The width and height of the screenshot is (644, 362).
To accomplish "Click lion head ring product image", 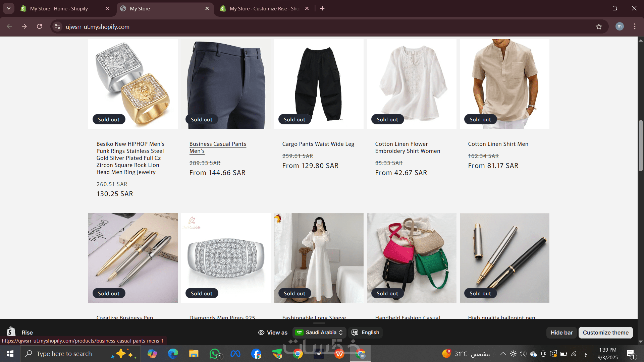I will (x=133, y=84).
